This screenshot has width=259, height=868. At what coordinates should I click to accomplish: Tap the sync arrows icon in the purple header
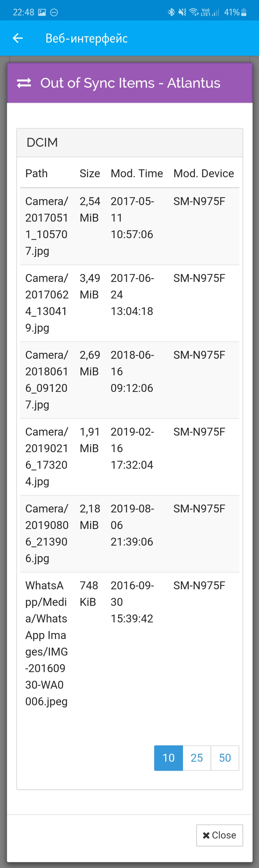[24, 83]
